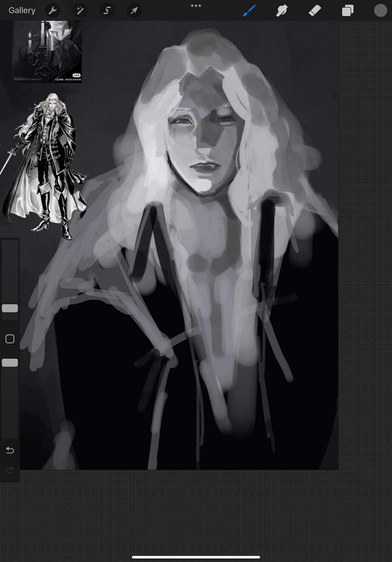The height and width of the screenshot is (562, 392).
Task: Adjust the brush size slider handle
Action: click(x=10, y=308)
